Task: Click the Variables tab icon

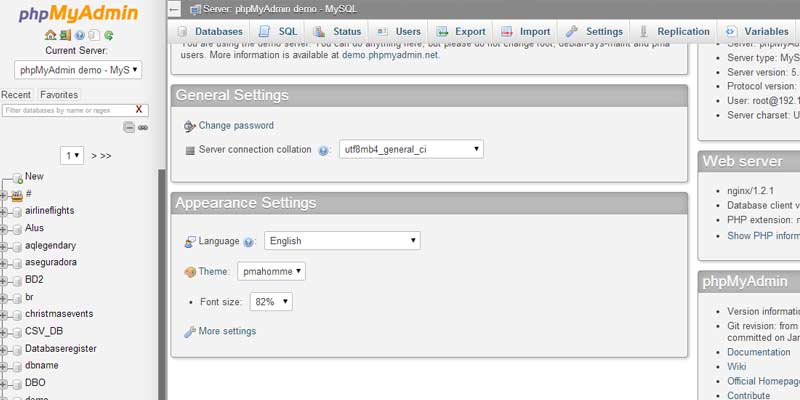Action: 731,32
